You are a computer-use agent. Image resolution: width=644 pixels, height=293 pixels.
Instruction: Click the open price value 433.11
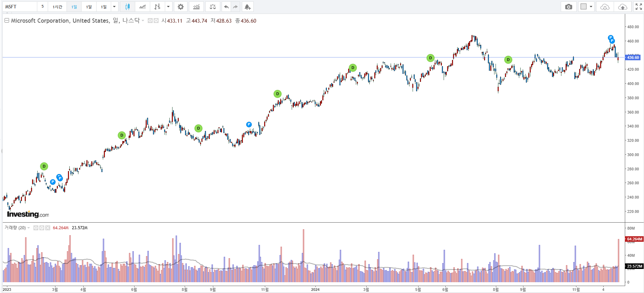click(x=174, y=21)
